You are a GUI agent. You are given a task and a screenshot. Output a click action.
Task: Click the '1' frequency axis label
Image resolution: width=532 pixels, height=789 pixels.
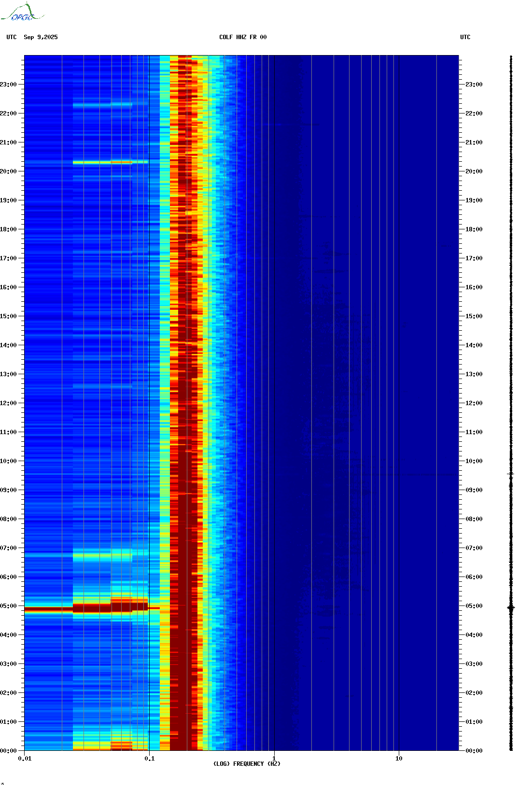pos(274,759)
